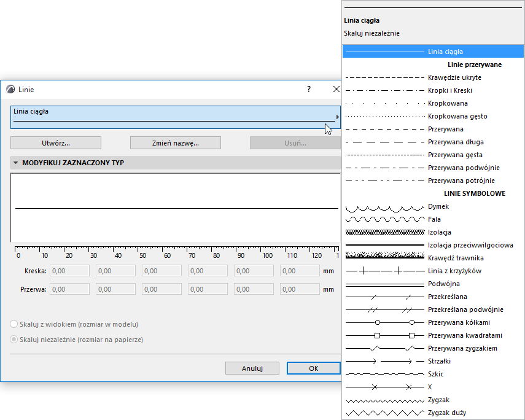Screen dimensions: 525x420
Task: Choose Przerywana długa line type
Action: tap(433, 142)
